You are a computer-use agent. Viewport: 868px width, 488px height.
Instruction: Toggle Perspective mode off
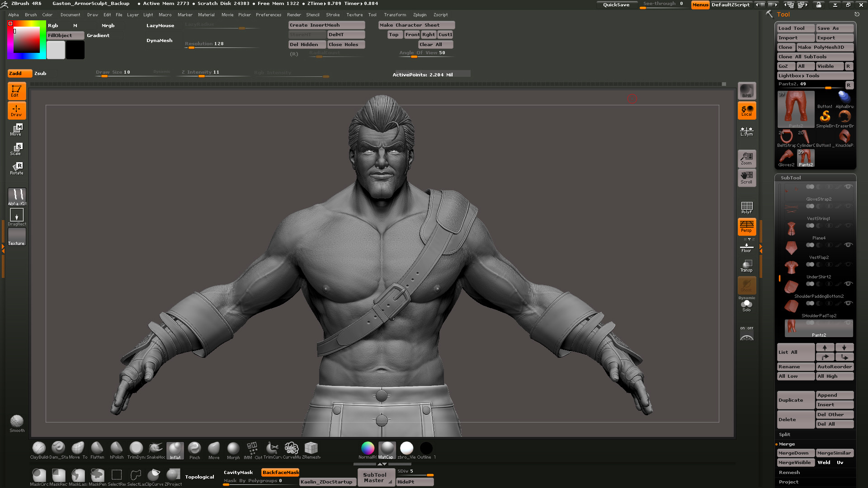coord(746,226)
